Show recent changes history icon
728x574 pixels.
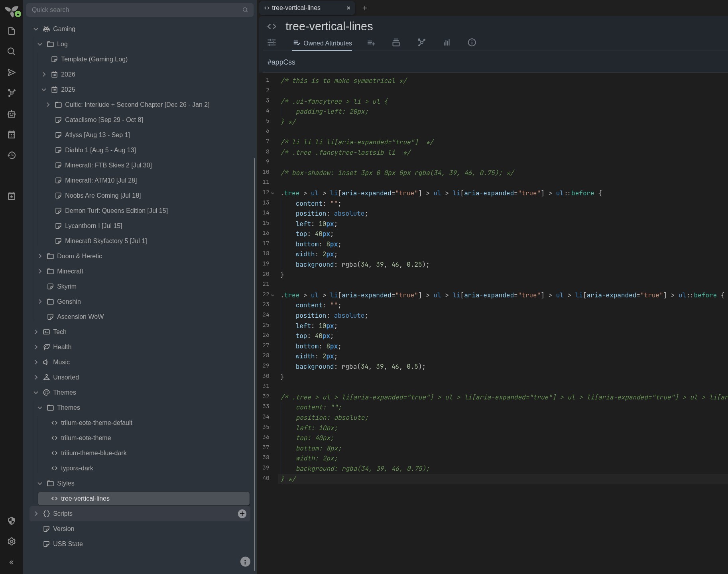tap(12, 155)
